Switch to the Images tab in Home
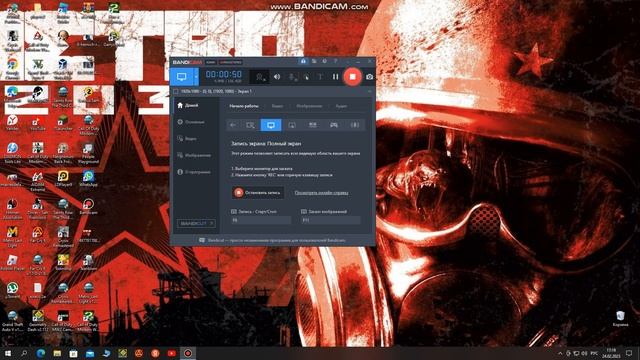 309,106
